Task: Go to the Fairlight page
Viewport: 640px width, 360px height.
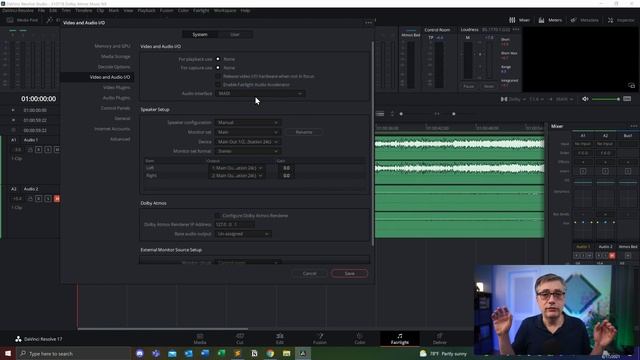Action: click(400, 339)
